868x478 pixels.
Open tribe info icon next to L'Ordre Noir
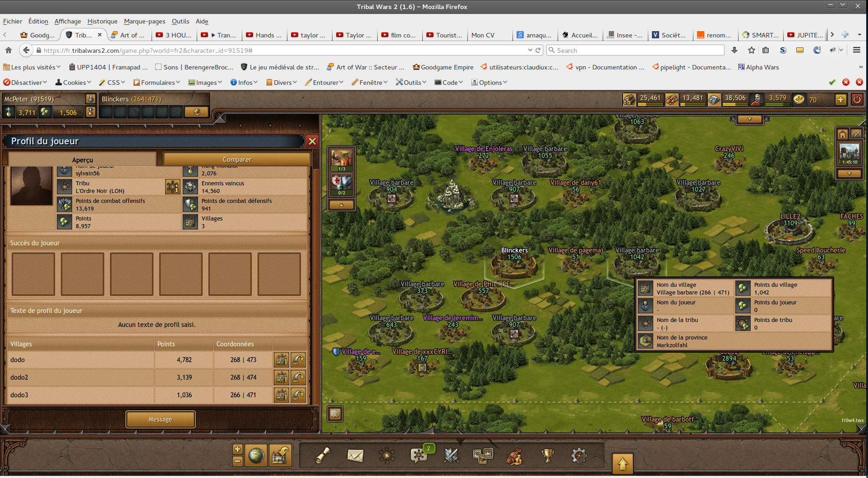pyautogui.click(x=172, y=187)
